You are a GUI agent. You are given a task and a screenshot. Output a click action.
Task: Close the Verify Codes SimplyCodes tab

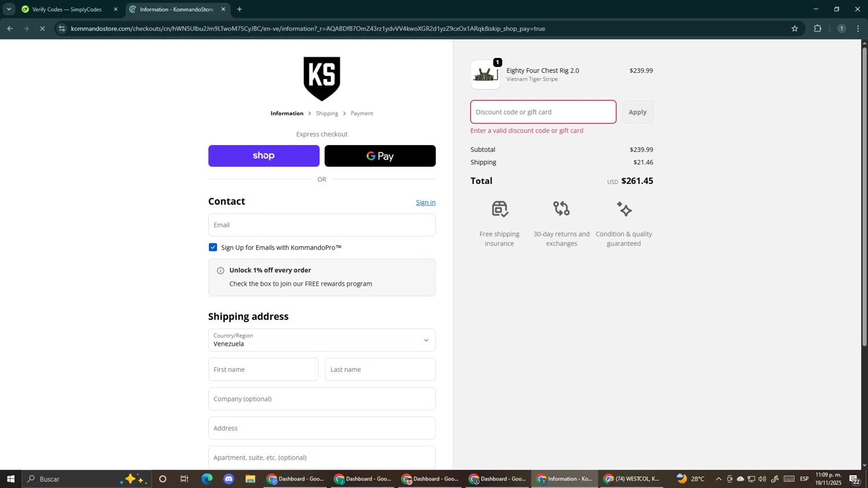115,9
